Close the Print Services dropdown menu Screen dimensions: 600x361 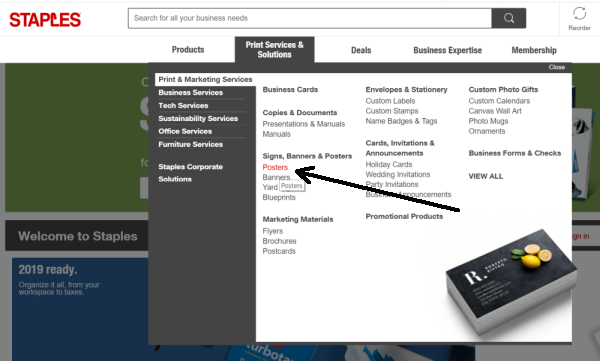point(556,67)
